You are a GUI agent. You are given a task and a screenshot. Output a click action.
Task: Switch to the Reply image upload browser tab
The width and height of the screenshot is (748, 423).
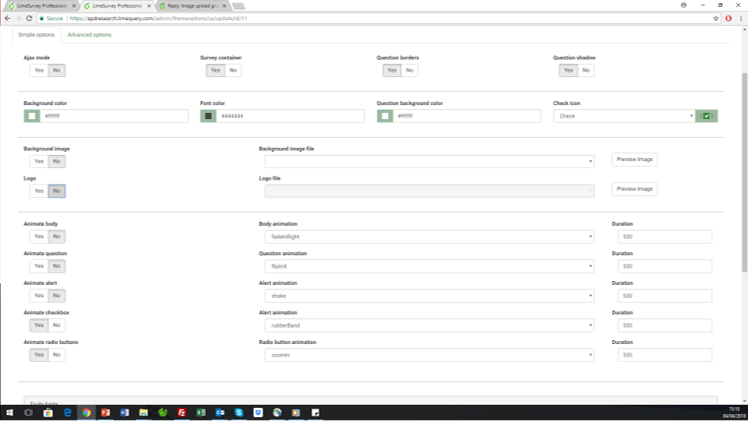click(192, 5)
